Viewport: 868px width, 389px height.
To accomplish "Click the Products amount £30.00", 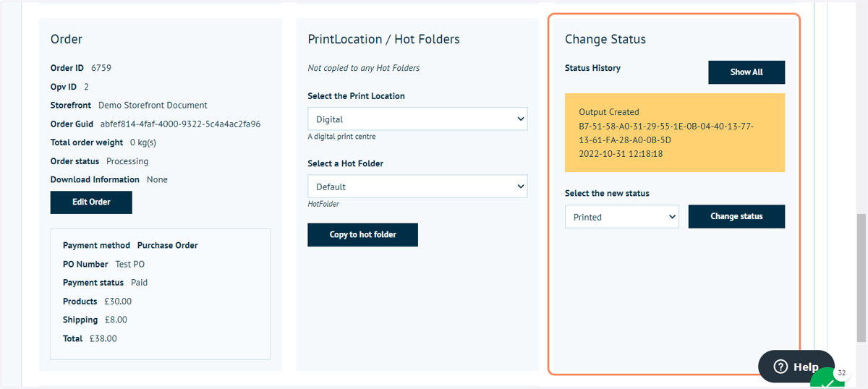I will coord(117,301).
